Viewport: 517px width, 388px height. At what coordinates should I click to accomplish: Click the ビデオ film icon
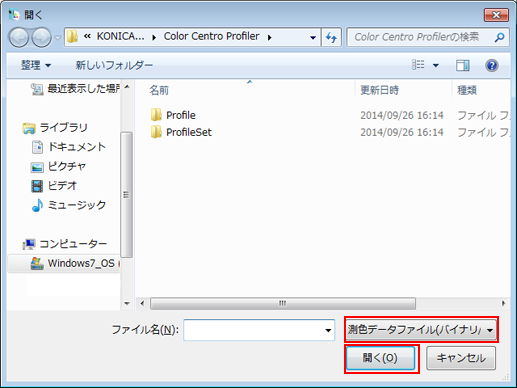pos(37,186)
